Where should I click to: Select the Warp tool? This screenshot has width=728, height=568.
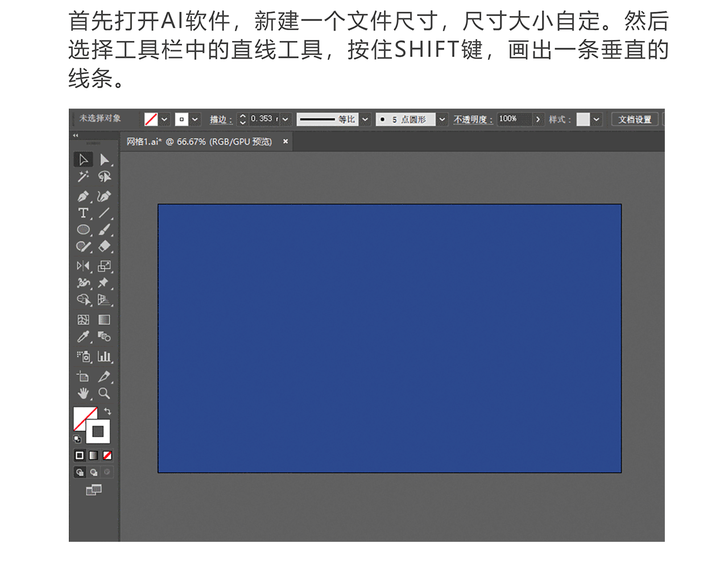tap(83, 283)
